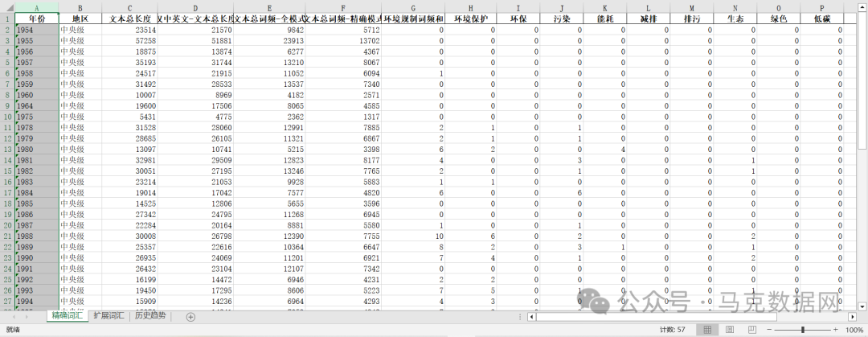Select the cell with value 5431
Viewport: 868px width, 337px height.
coord(129,117)
